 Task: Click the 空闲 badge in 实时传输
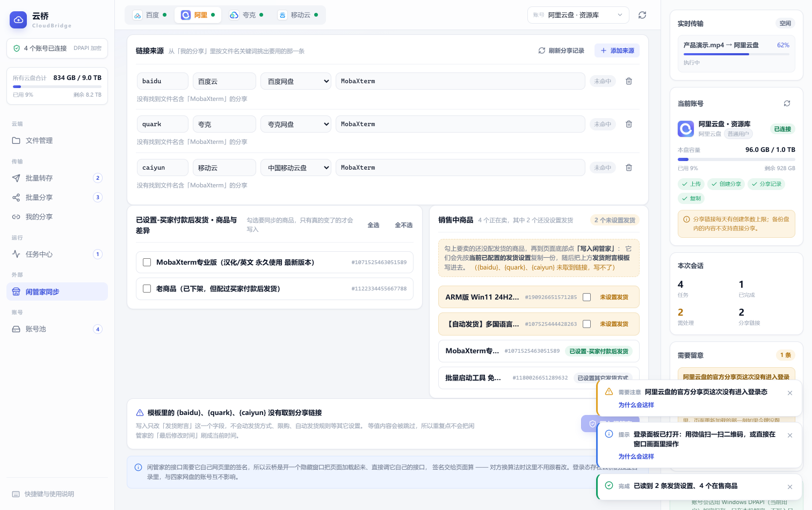(785, 24)
